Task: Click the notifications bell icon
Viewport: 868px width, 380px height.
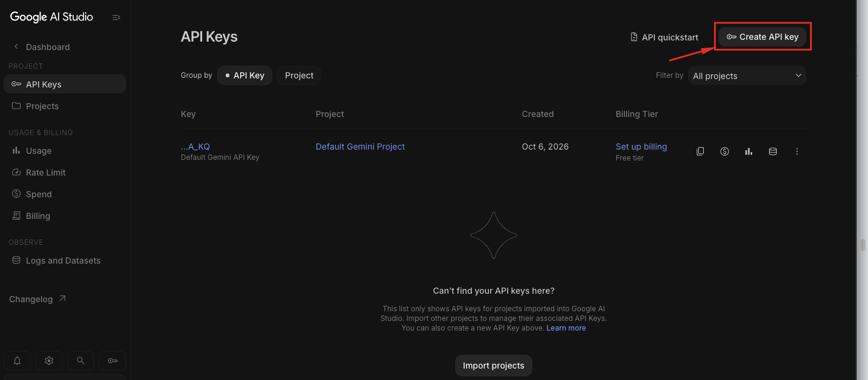Action: click(x=18, y=361)
